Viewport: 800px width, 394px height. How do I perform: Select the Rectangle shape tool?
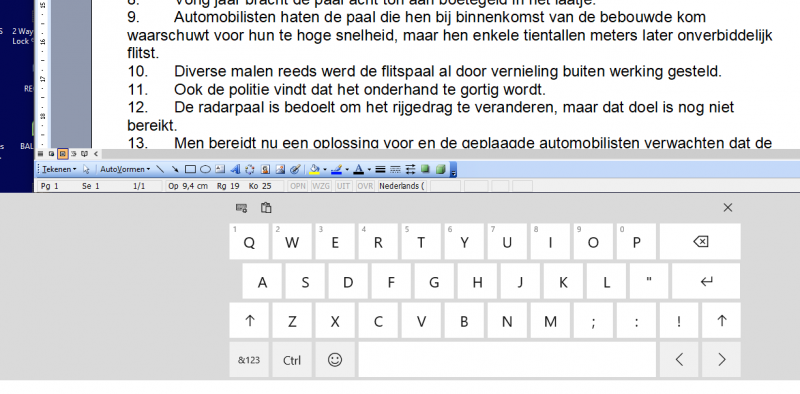190,169
